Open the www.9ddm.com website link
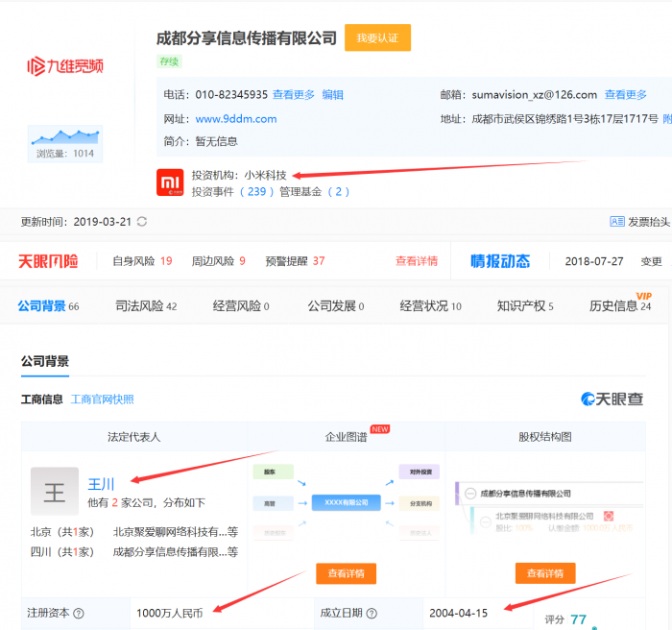 [236, 119]
